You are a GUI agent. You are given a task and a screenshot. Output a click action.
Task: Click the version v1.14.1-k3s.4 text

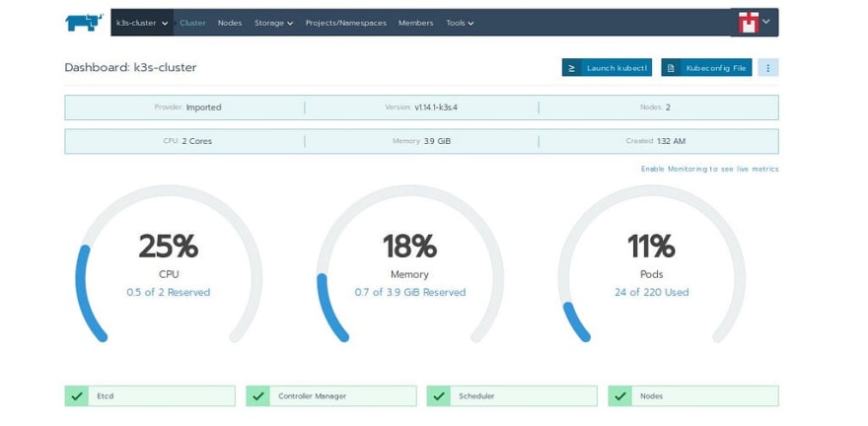[436, 107]
